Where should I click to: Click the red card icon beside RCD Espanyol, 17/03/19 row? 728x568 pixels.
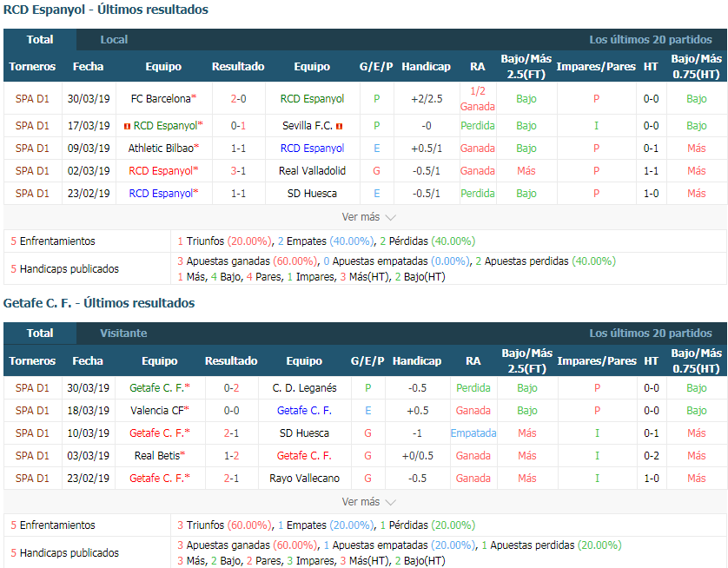[x=127, y=126]
